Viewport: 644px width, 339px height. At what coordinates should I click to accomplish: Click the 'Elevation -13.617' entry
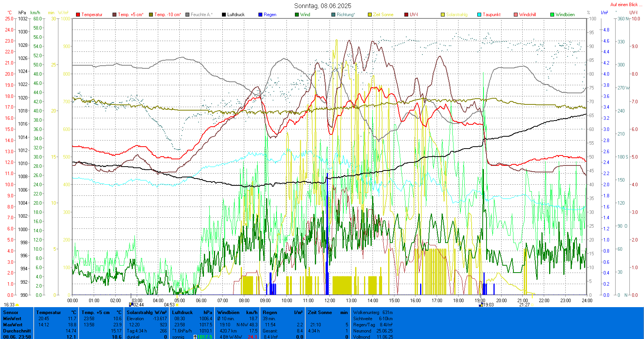point(147,319)
